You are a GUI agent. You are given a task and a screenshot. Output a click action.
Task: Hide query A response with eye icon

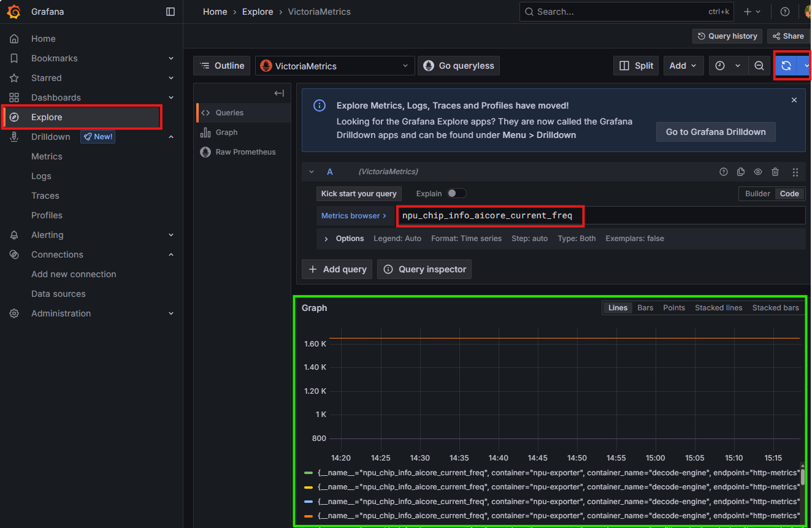click(x=758, y=172)
